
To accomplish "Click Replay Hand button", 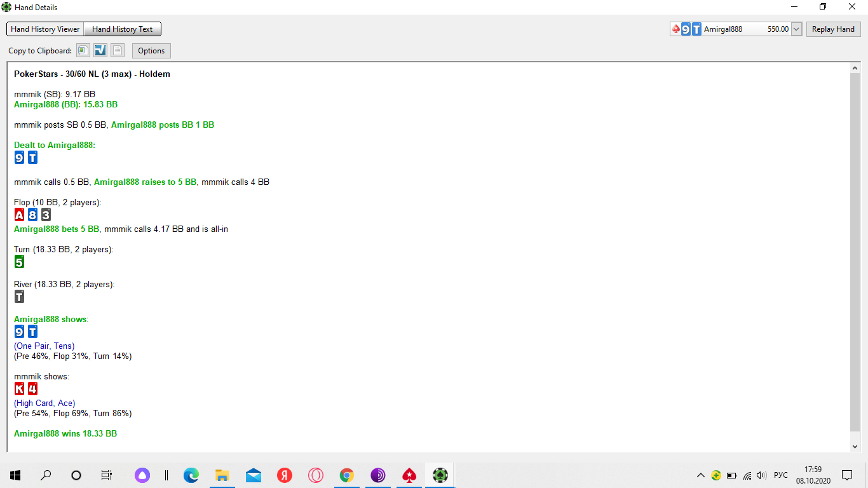I will point(833,29).
